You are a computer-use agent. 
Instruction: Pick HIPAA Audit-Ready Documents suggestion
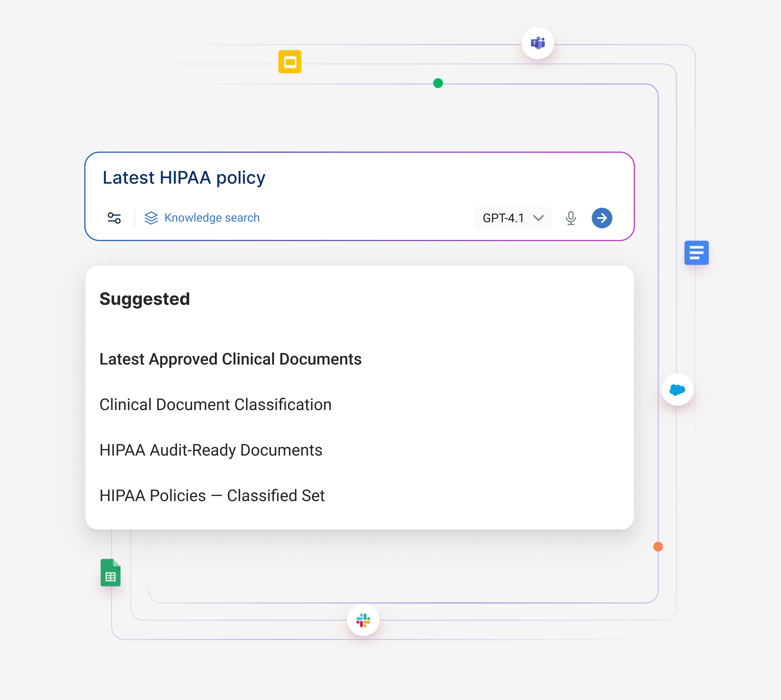[x=211, y=450]
